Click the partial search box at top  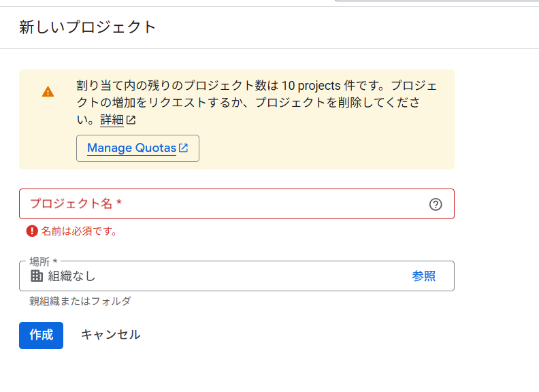tap(436, 1)
